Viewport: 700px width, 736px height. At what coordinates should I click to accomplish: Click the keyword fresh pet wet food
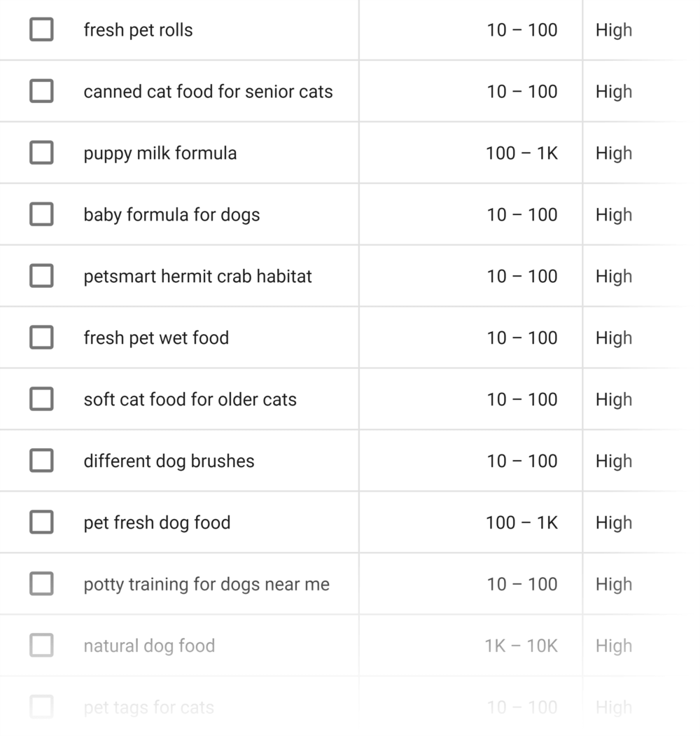pos(156,338)
